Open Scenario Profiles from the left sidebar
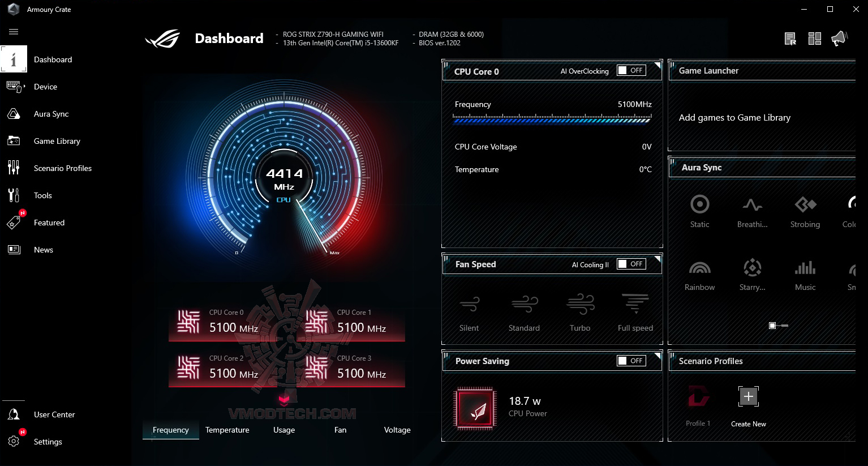868x466 pixels. tap(62, 168)
